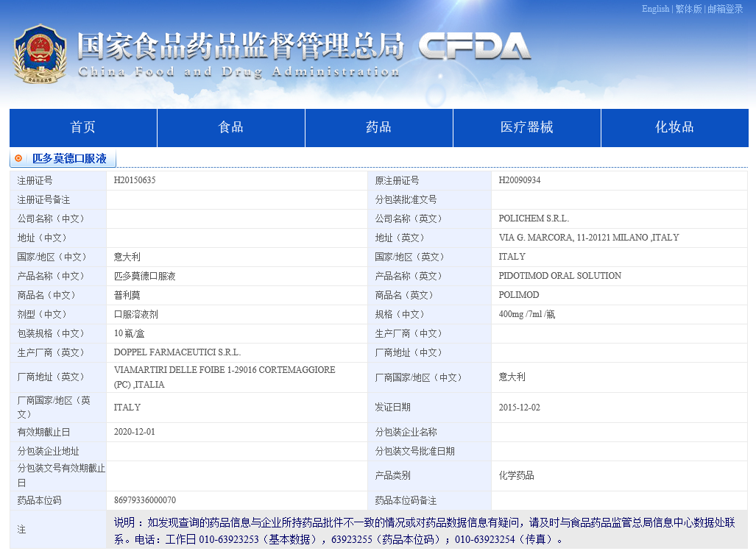Click registration number H20150635
756x551 pixels.
[135, 180]
